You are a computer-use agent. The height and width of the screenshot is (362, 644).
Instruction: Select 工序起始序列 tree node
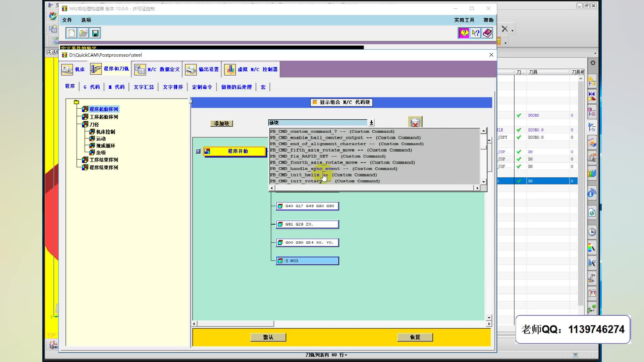click(104, 117)
